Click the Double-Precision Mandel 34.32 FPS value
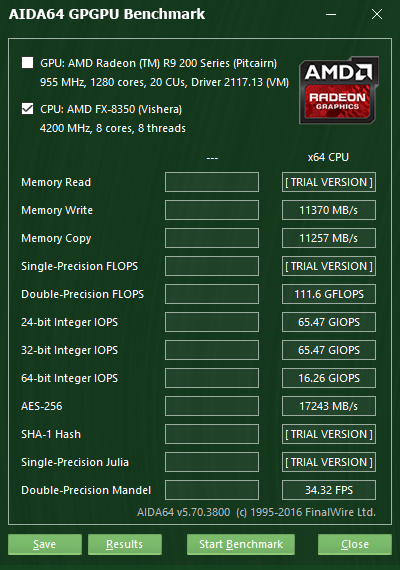This screenshot has height=570, width=400. click(329, 490)
